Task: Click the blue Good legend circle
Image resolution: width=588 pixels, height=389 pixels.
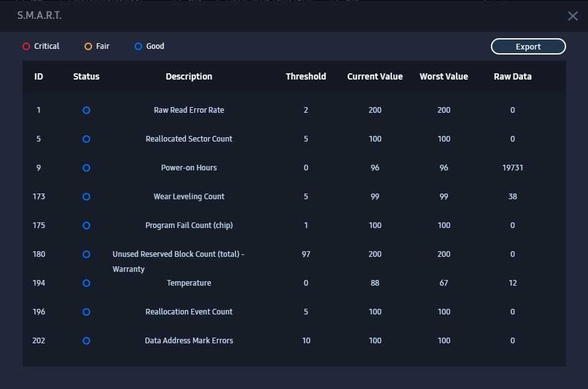Action: (138, 46)
